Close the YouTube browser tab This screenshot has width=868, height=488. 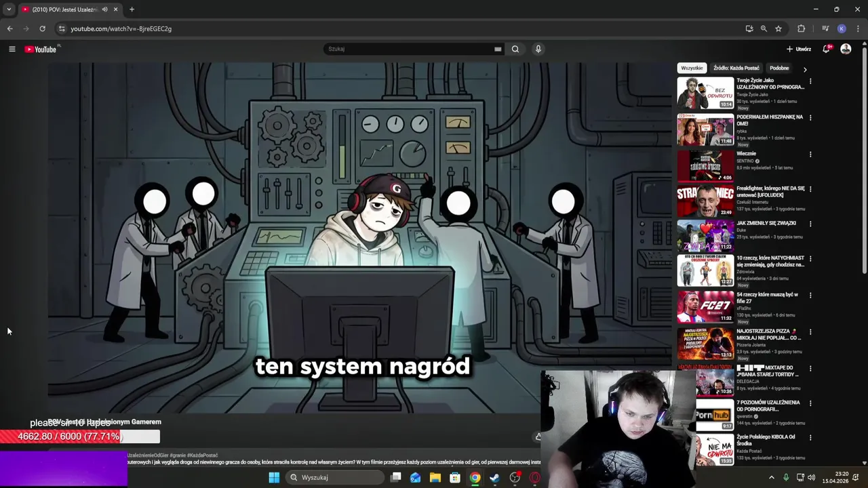(116, 9)
